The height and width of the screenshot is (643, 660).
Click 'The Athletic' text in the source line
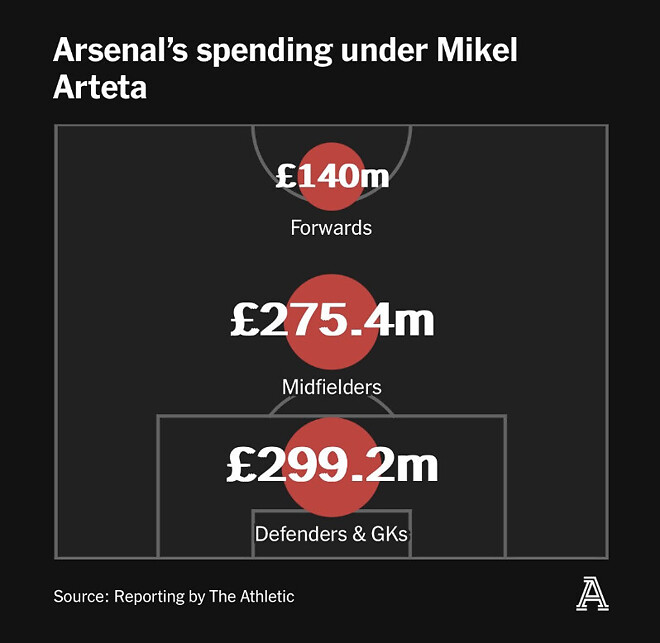click(x=251, y=596)
